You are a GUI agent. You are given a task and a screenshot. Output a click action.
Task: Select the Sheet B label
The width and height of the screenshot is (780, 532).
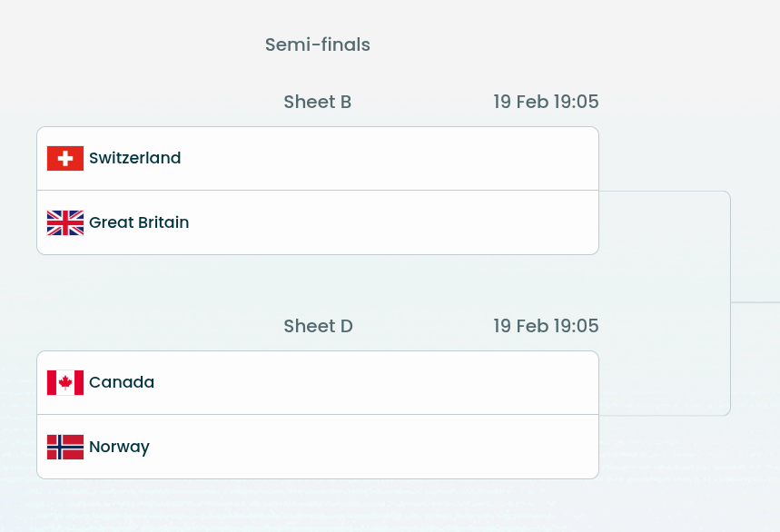[318, 102]
